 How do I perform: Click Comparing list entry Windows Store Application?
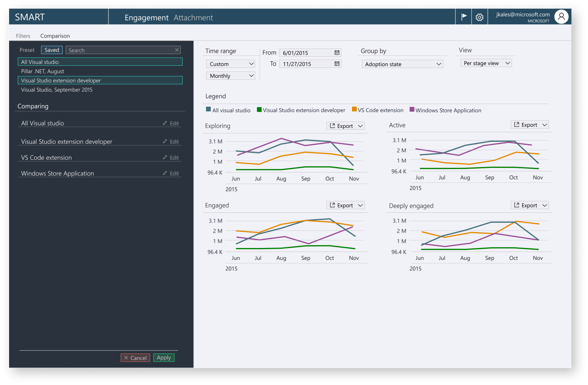click(x=58, y=173)
